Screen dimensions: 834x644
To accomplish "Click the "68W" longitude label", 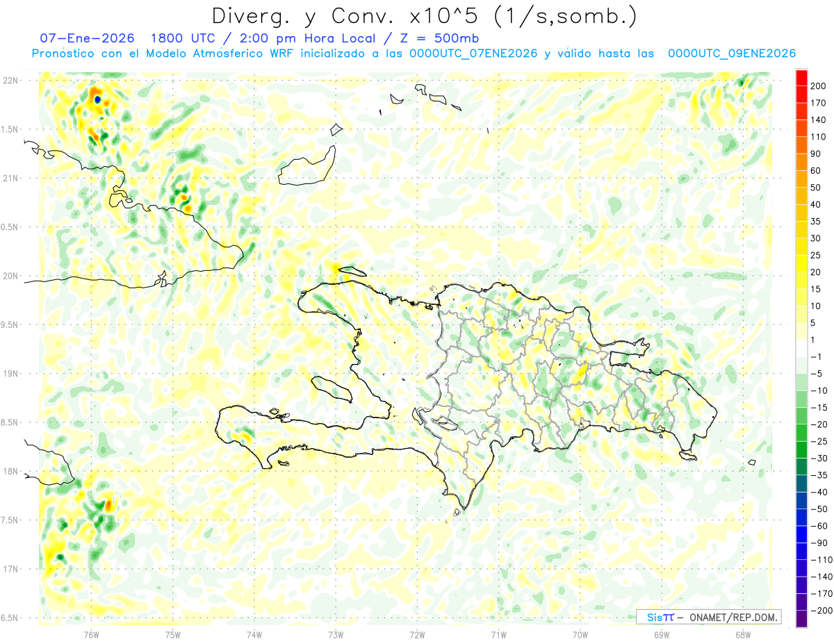I will point(743,634).
